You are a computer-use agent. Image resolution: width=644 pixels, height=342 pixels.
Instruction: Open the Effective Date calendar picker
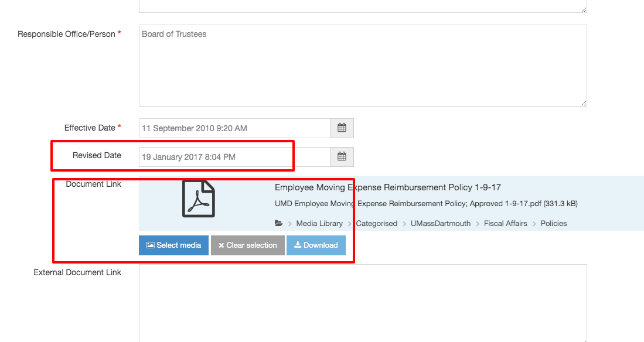pos(342,128)
